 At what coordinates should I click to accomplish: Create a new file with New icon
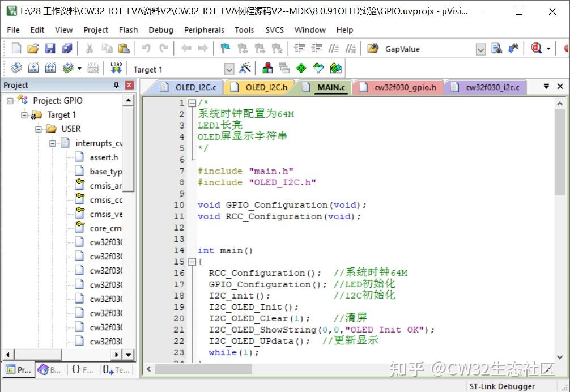click(x=17, y=48)
